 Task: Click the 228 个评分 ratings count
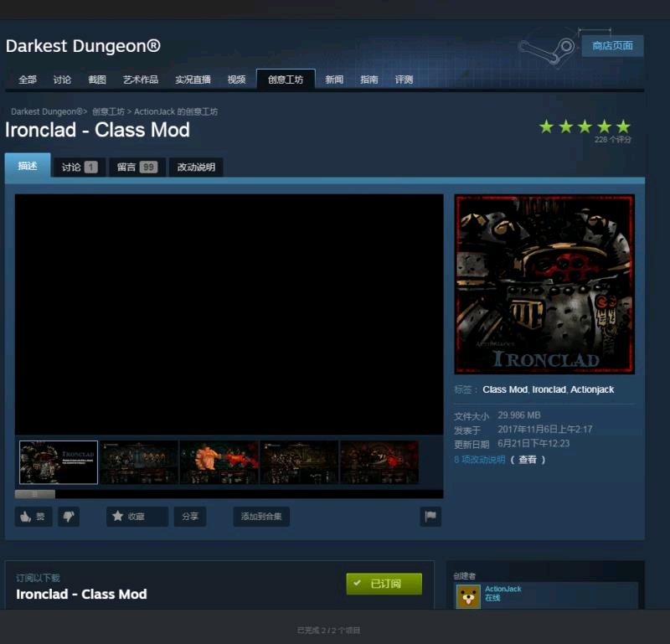613,140
